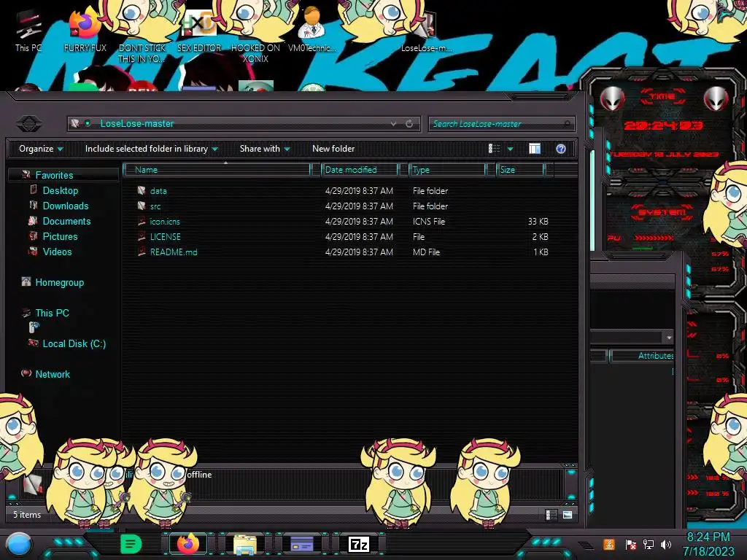Open the FURRY FUX Firefox desktop shortcut
This screenshot has width=747, height=560.
(x=85, y=31)
